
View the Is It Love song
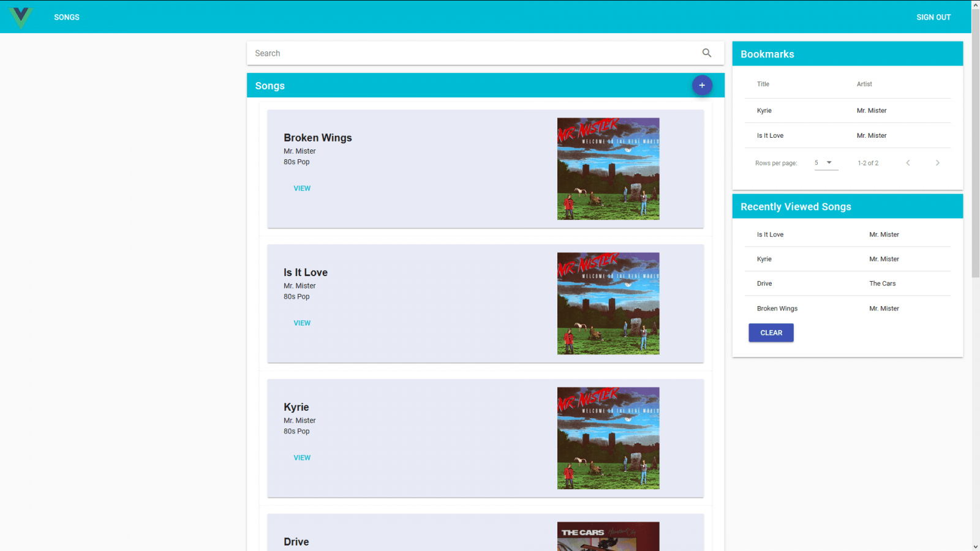(302, 323)
